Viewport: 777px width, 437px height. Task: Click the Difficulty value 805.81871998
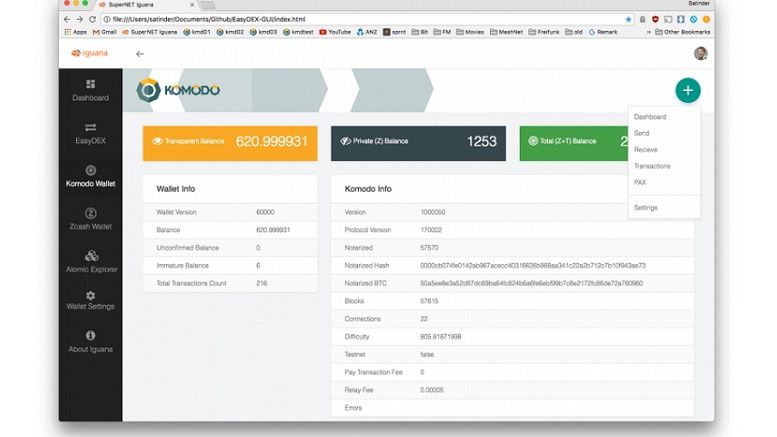point(441,337)
